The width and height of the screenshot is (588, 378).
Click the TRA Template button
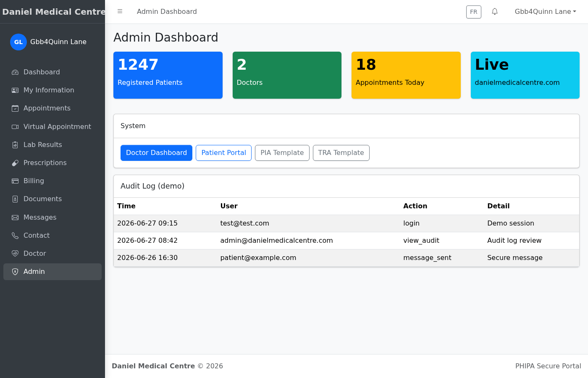[341, 153]
